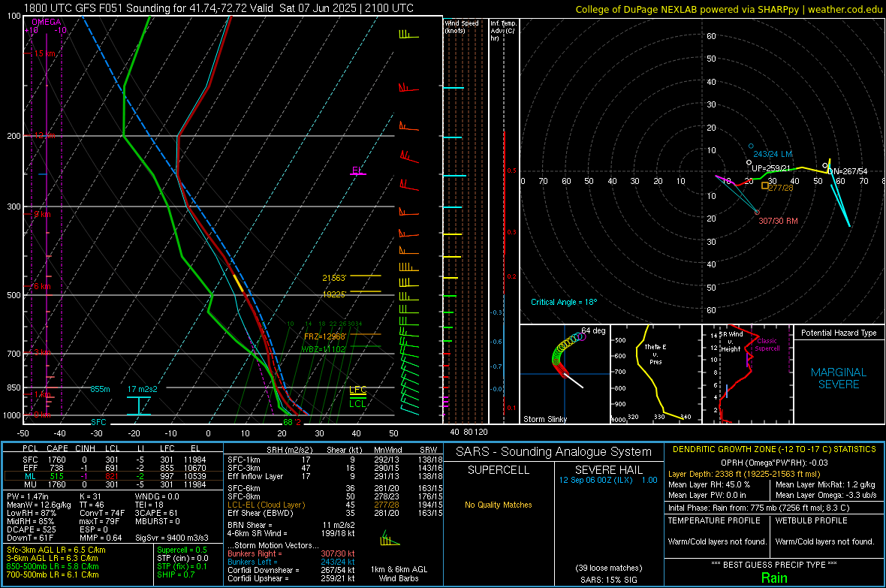Click the '9 km' height label
The height and width of the screenshot is (588, 886).
point(42,214)
